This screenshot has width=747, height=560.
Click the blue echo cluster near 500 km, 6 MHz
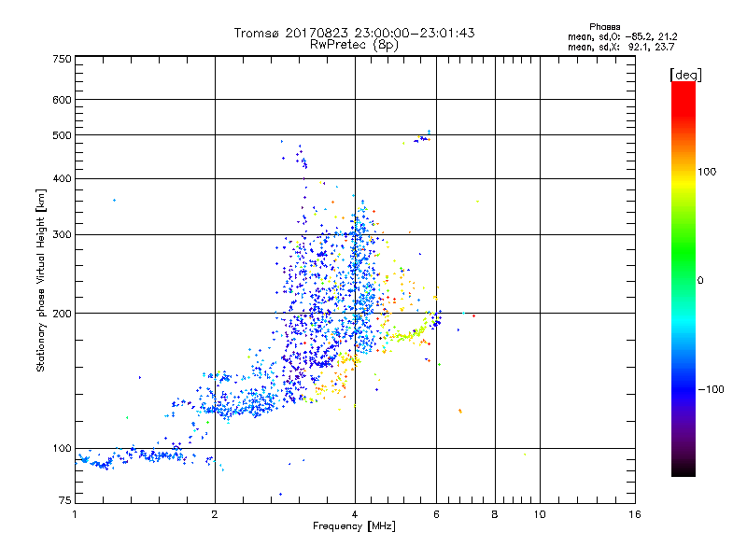click(422, 139)
